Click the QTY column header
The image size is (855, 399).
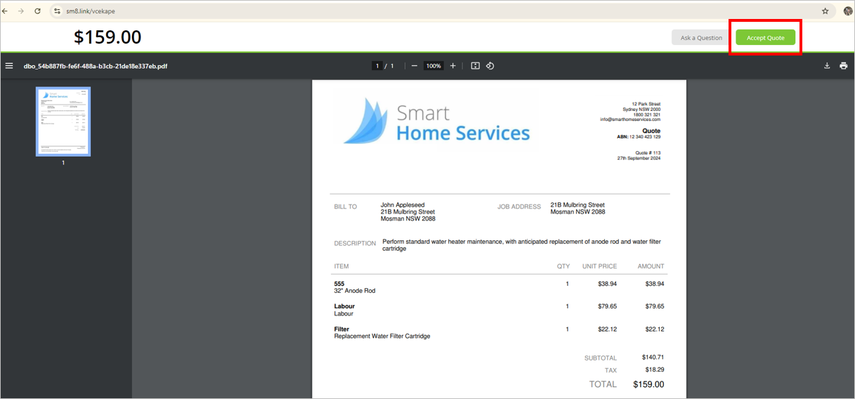(563, 267)
